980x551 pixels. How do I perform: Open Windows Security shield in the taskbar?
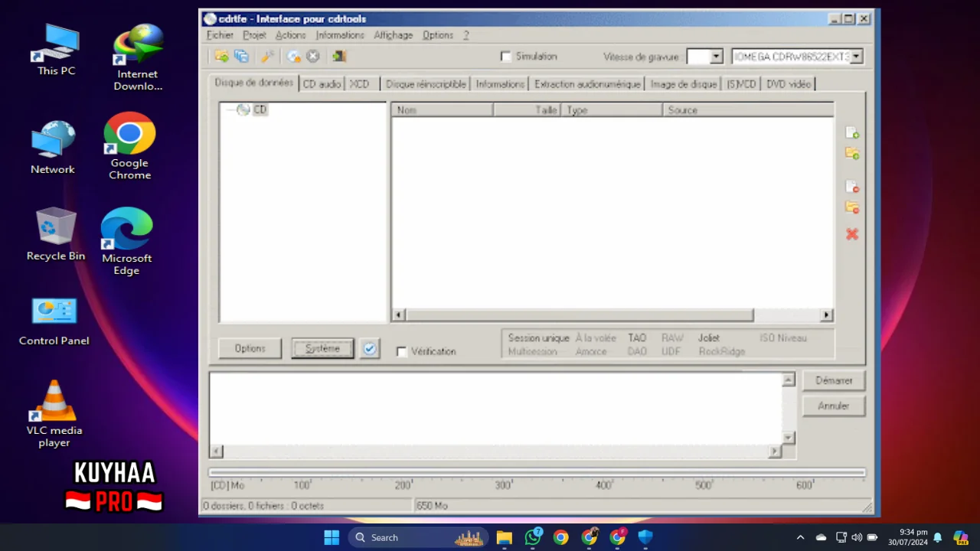(x=645, y=537)
